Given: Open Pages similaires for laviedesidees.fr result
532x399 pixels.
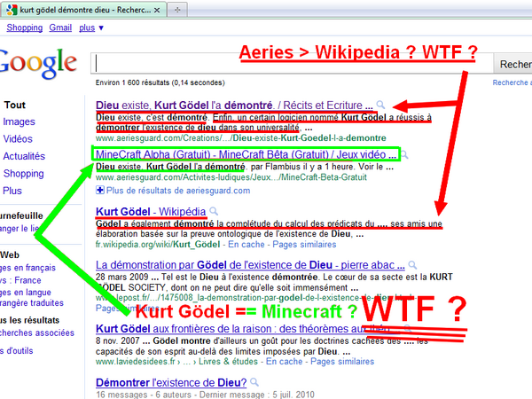Looking at the screenshot, I should pyautogui.click(x=342, y=362).
